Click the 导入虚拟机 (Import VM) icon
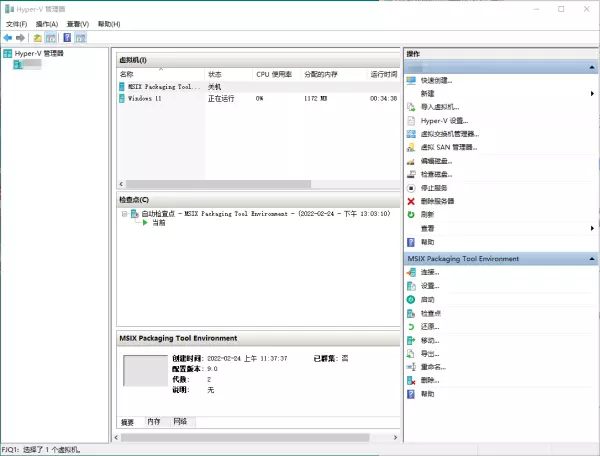The image size is (600, 456). [411, 107]
